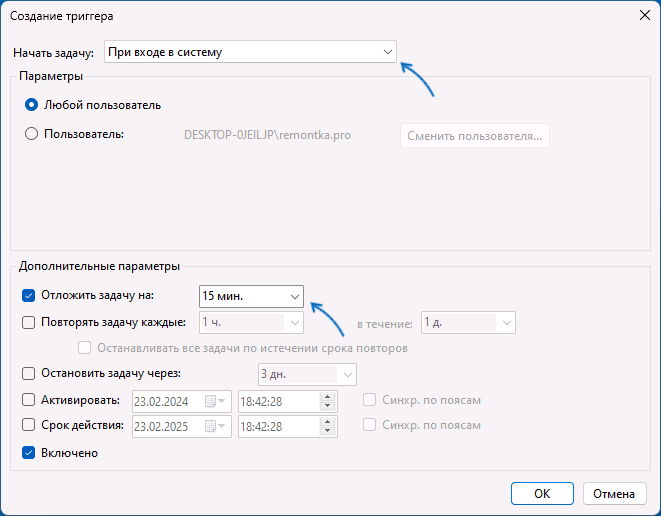Enable the Остановить задачу через checkbox

pos(29,374)
